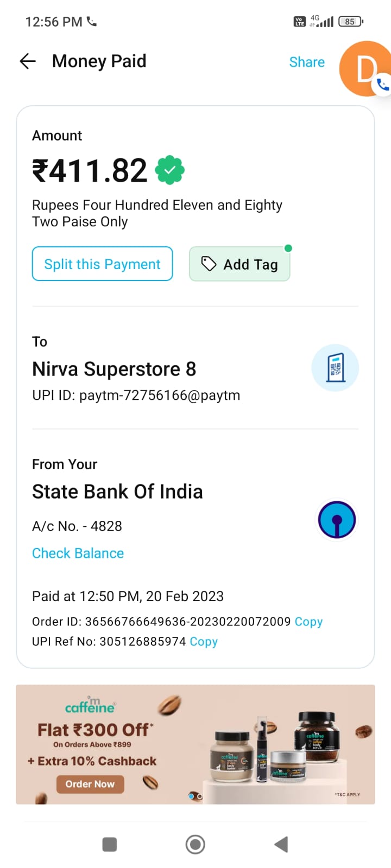391x868 pixels.
Task: Copy the Order ID
Action: point(308,622)
